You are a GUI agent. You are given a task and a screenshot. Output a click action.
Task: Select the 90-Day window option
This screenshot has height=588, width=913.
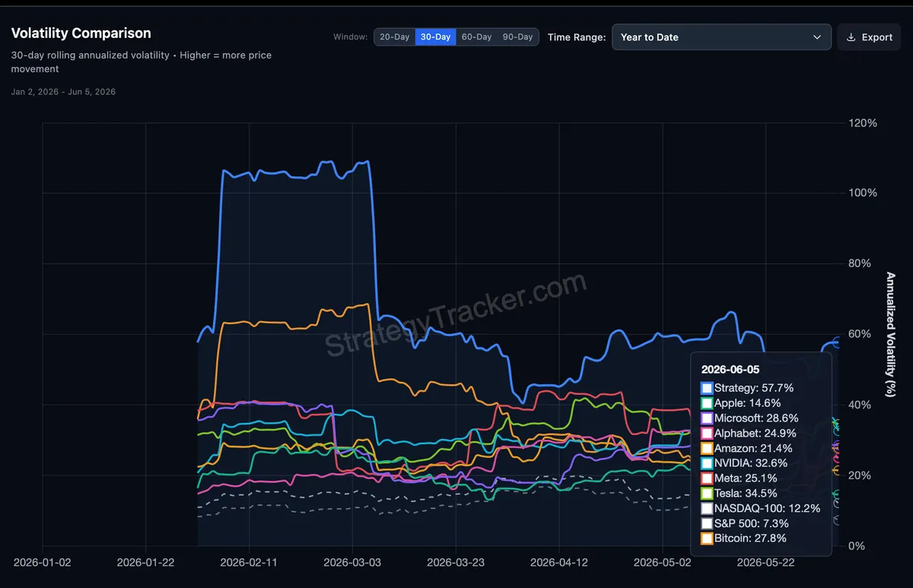[518, 37]
